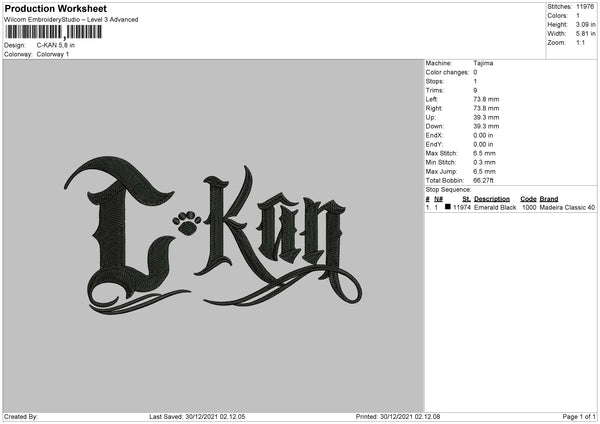
Task: Click the Left value 73.8 mm
Action: tap(486, 99)
